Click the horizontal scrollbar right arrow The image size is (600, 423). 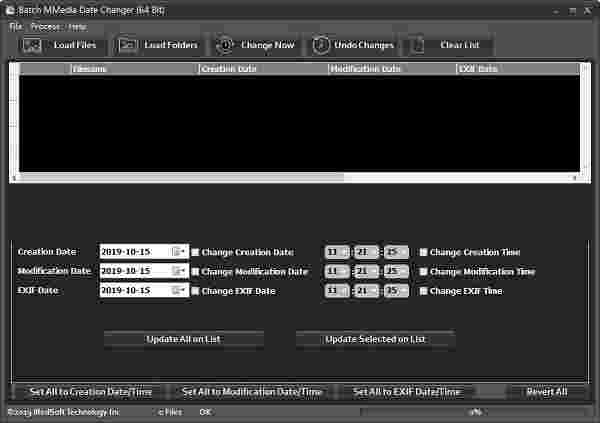pyautogui.click(x=575, y=177)
